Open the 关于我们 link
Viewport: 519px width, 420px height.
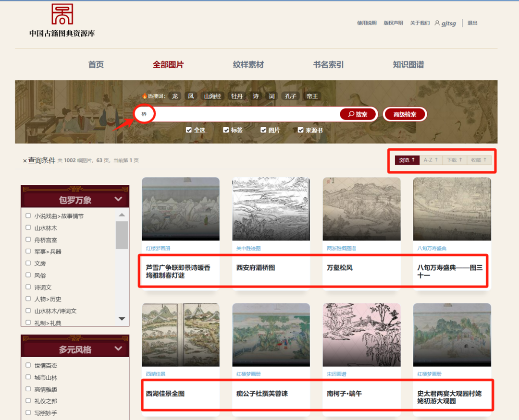(x=420, y=23)
